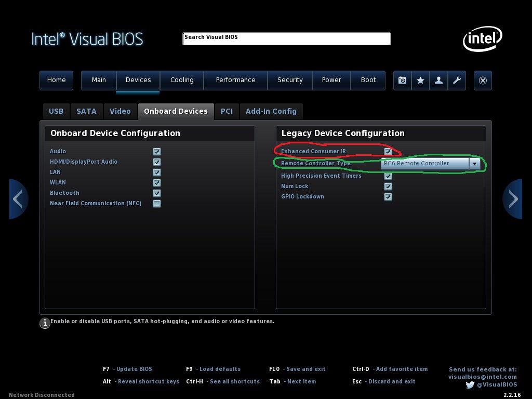Open the Add-In Config tab

click(x=271, y=112)
